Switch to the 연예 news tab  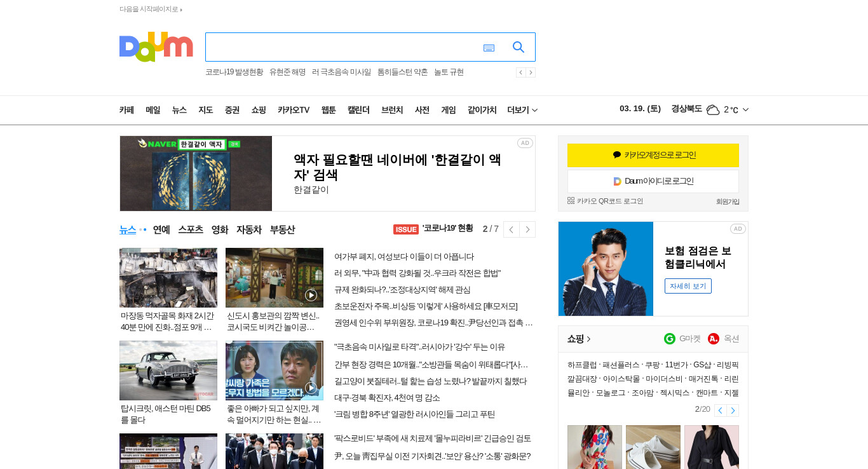click(161, 229)
